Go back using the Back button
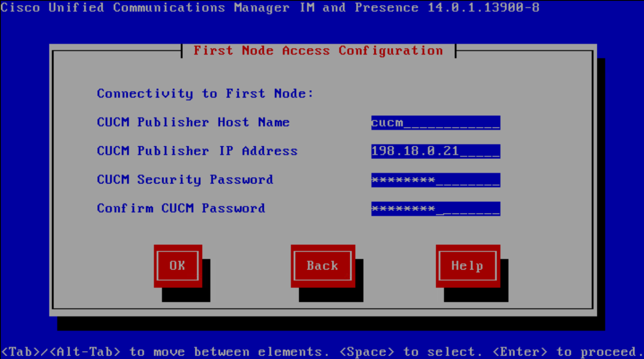644x359 pixels. pyautogui.click(x=323, y=266)
